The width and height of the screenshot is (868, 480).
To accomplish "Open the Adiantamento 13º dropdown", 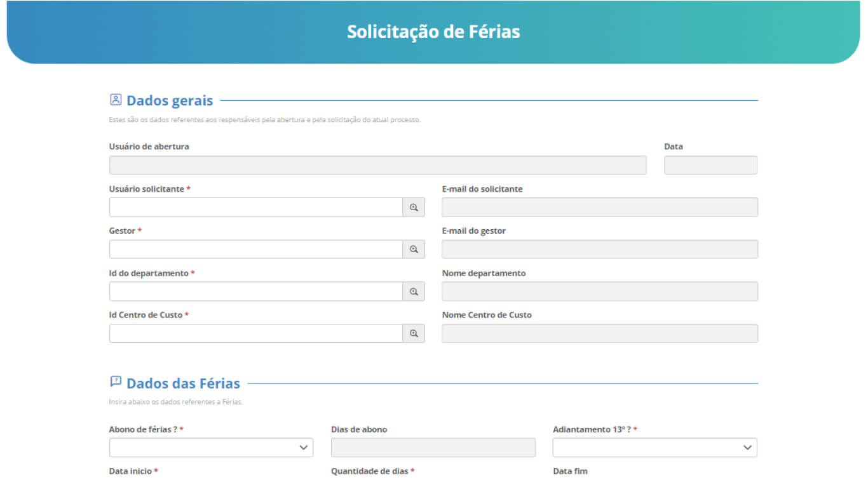I will (x=654, y=448).
